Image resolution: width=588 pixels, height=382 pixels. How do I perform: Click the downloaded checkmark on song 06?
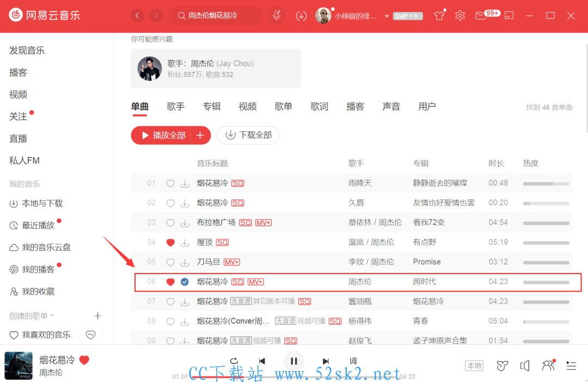click(x=185, y=282)
